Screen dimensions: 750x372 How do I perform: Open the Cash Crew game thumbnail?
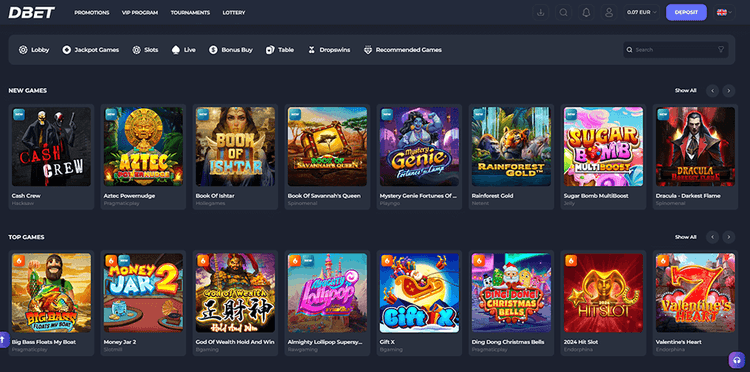point(51,146)
